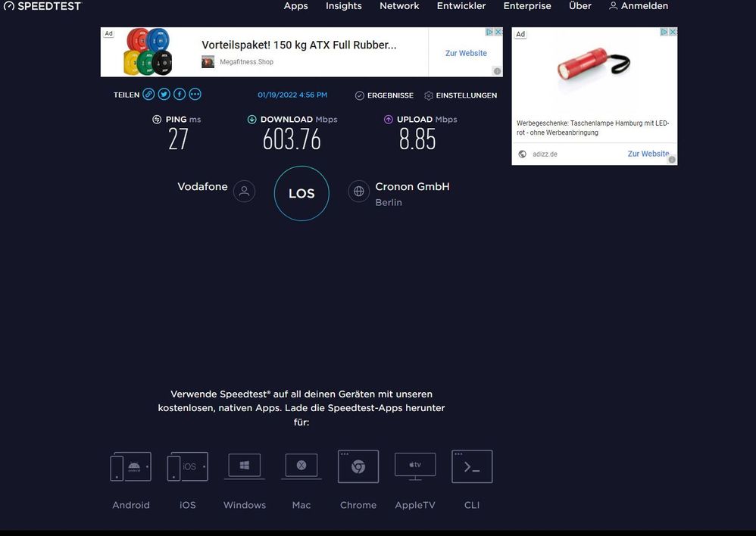Screen dimensions: 756x536
Task: Click the Megafitness.Shop advertiser name
Action: 246,61
